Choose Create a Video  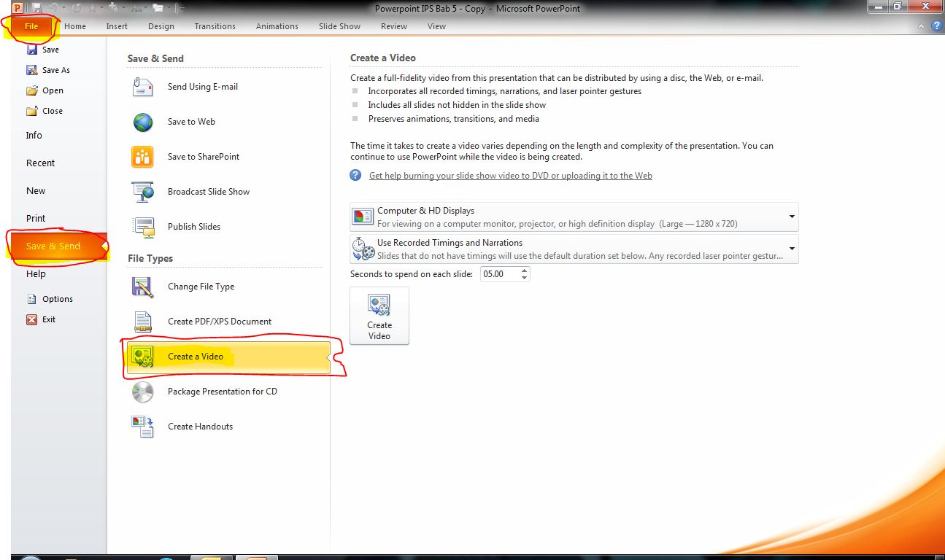(195, 356)
